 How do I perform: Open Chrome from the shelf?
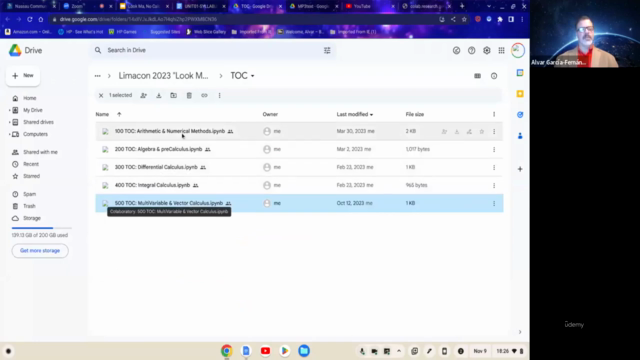pos(227,351)
